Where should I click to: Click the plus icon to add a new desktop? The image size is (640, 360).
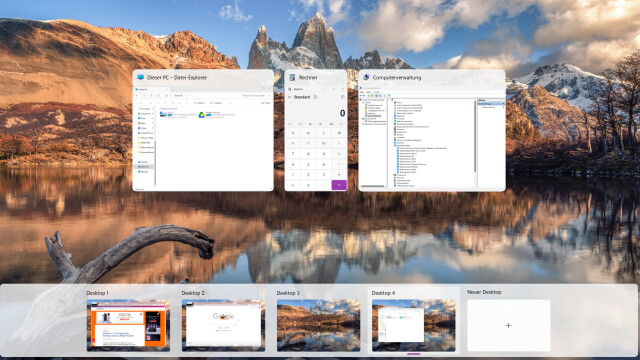click(508, 325)
